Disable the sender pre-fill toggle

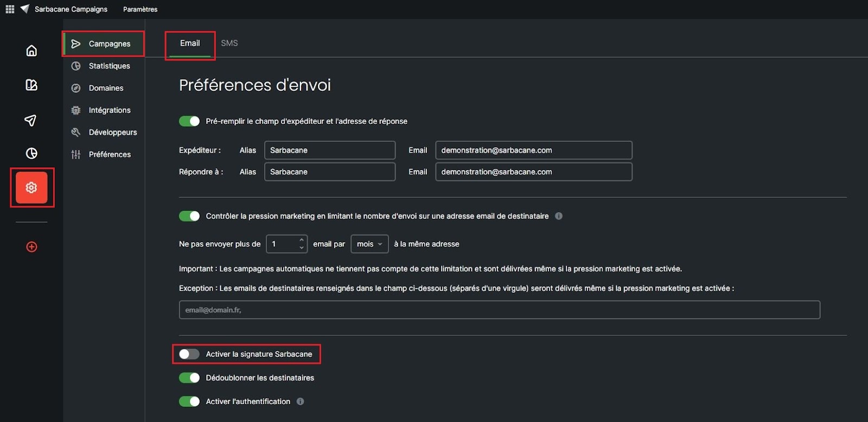(x=189, y=121)
